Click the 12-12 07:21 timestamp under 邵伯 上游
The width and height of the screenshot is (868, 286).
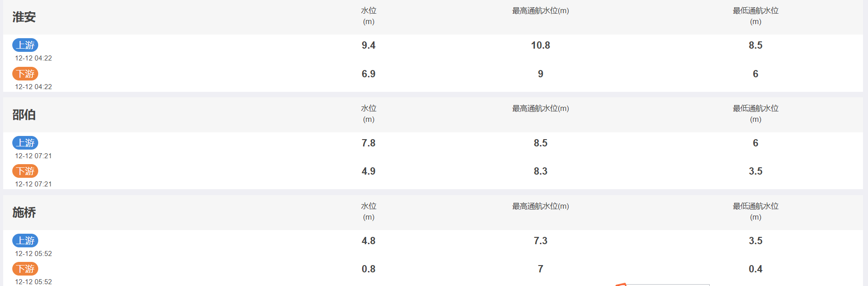coord(34,156)
